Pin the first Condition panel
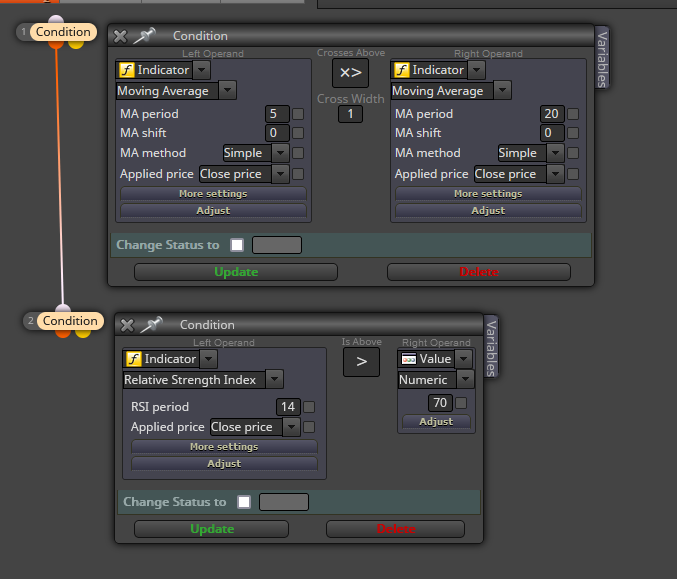 coord(144,35)
